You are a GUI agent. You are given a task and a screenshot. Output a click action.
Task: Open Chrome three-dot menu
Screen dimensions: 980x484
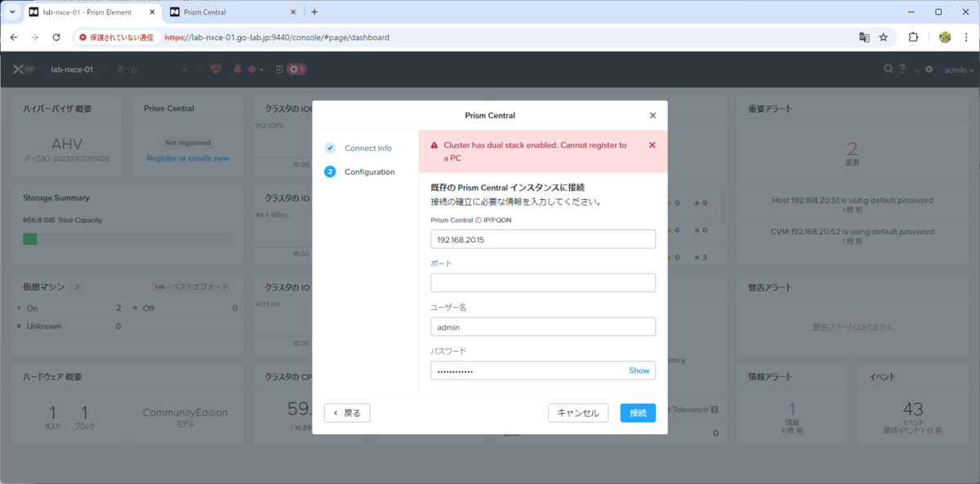coord(966,38)
